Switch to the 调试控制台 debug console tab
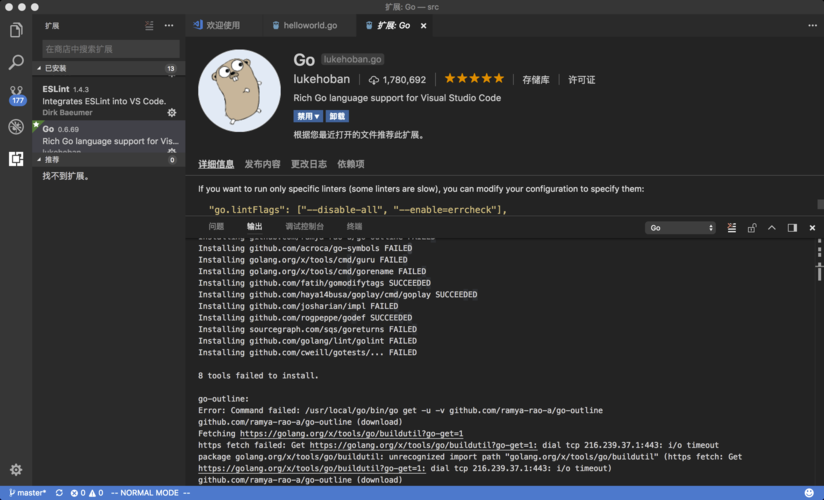Screen dimensions: 824x500 (x=304, y=227)
